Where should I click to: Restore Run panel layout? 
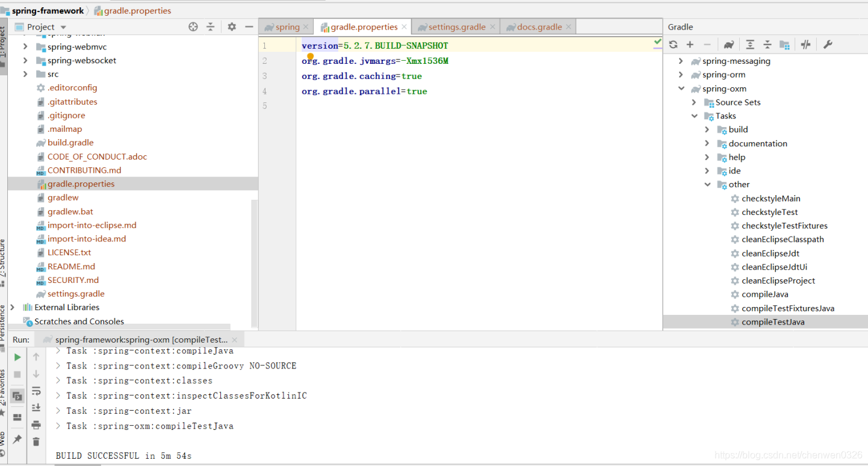(x=17, y=417)
